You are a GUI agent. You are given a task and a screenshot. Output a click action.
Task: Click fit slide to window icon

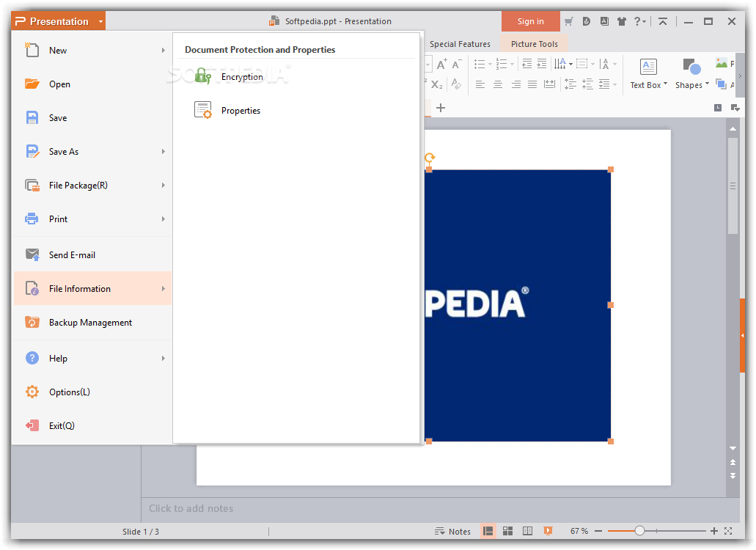728,531
